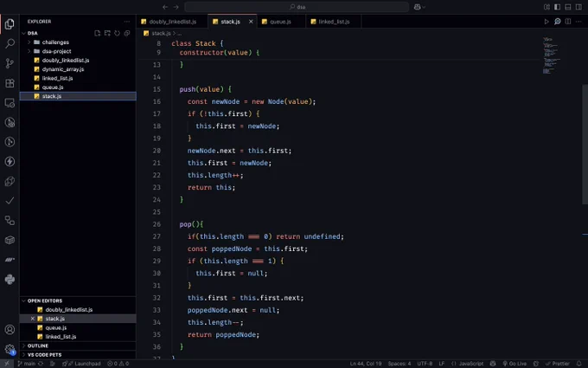This screenshot has width=588, height=368.
Task: Collapse all folders in Explorer
Action: pos(127,33)
